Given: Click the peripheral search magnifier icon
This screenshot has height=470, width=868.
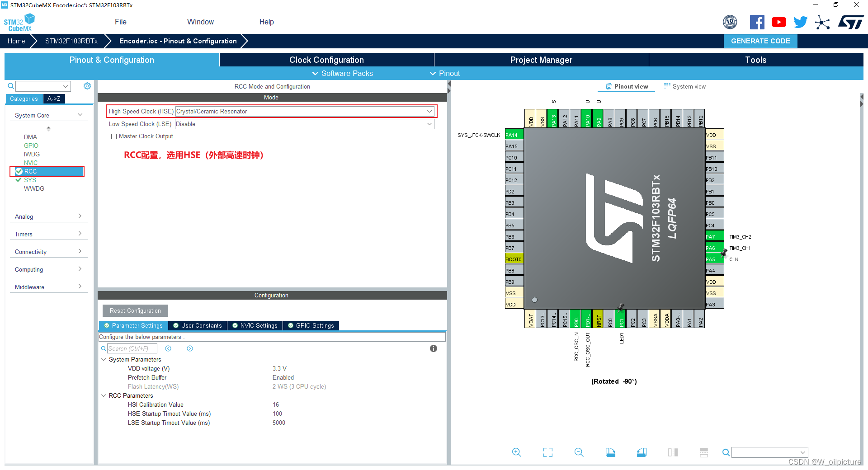Looking at the screenshot, I should 10,86.
